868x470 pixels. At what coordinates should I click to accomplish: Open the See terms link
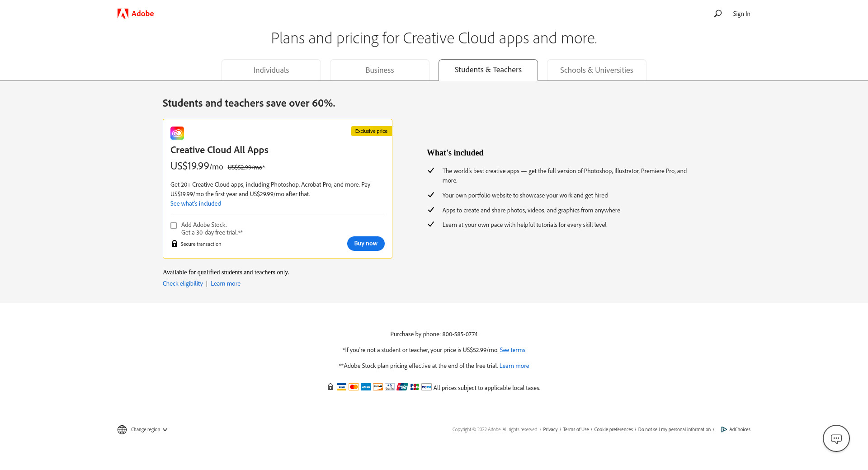(x=512, y=350)
